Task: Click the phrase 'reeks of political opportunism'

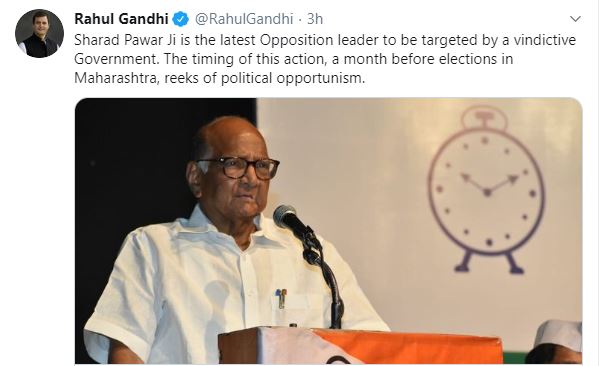Action: click(264, 78)
